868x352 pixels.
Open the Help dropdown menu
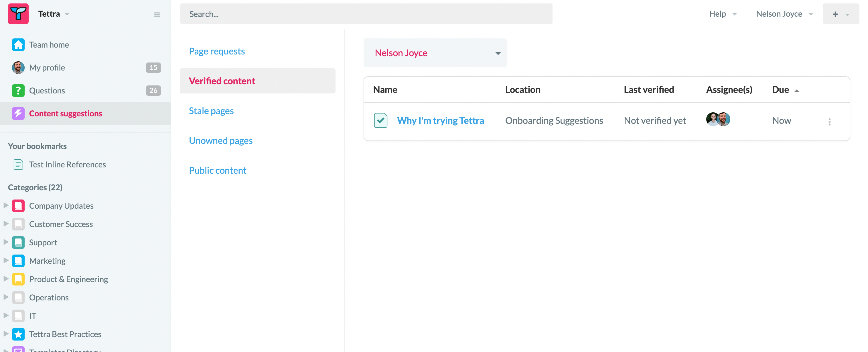coord(723,14)
